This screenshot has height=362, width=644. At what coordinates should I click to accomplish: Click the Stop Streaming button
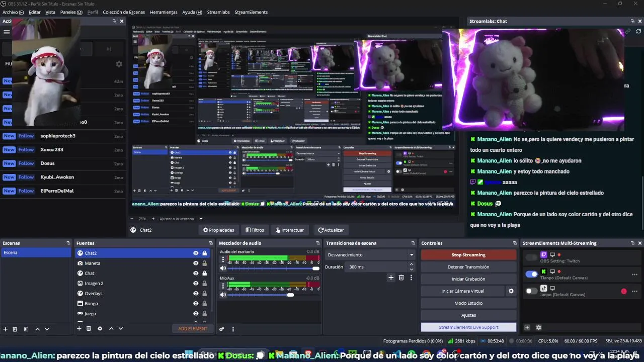point(468,255)
